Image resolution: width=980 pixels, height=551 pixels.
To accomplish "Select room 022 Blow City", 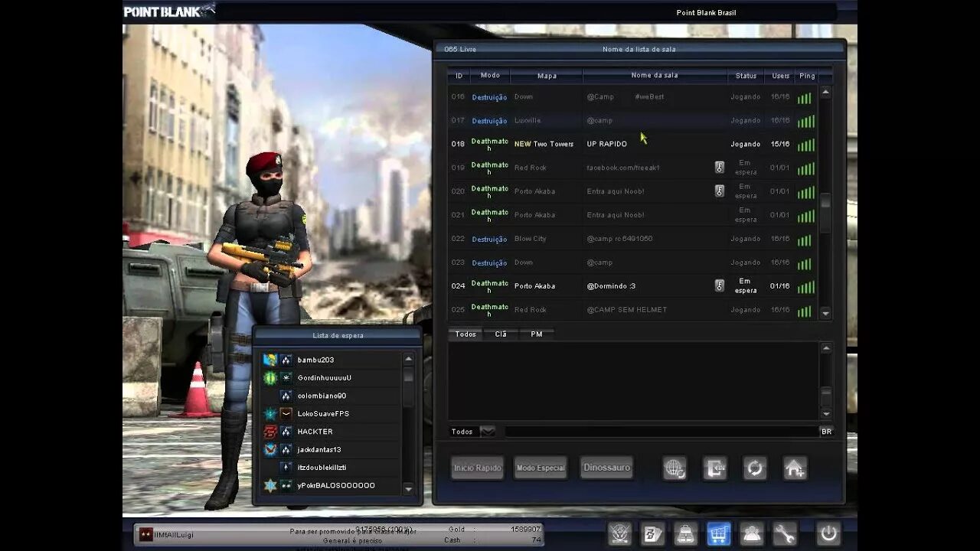I will pyautogui.click(x=632, y=239).
